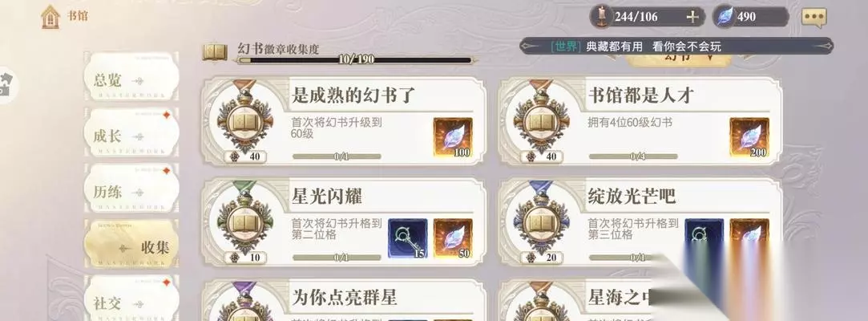Select the key reward icon showing 15
868x321 pixels.
407,238
